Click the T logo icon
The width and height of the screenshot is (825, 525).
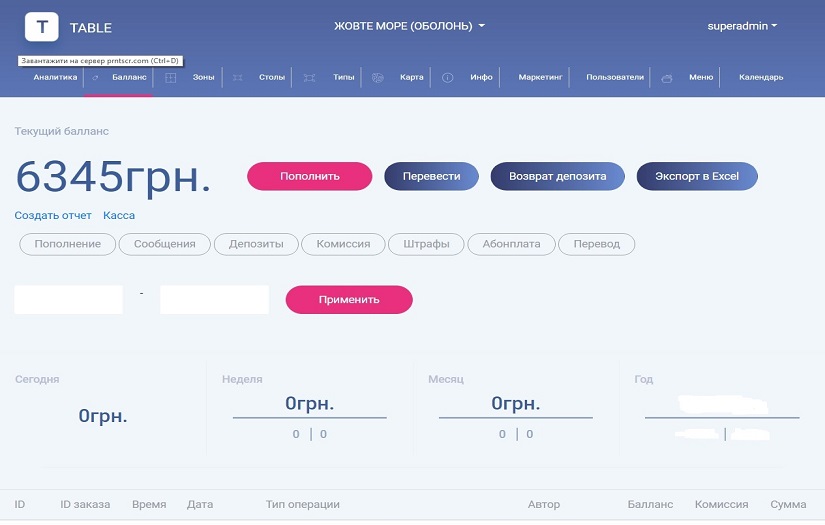click(42, 26)
